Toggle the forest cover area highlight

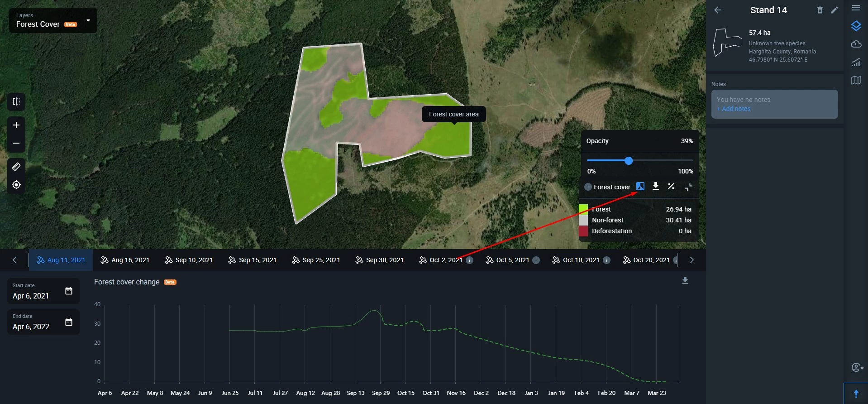point(640,186)
